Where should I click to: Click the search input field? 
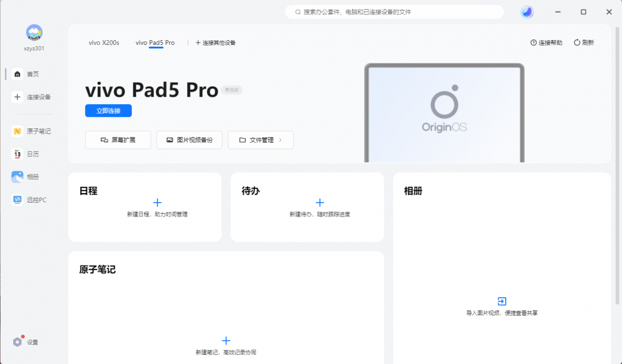click(395, 12)
